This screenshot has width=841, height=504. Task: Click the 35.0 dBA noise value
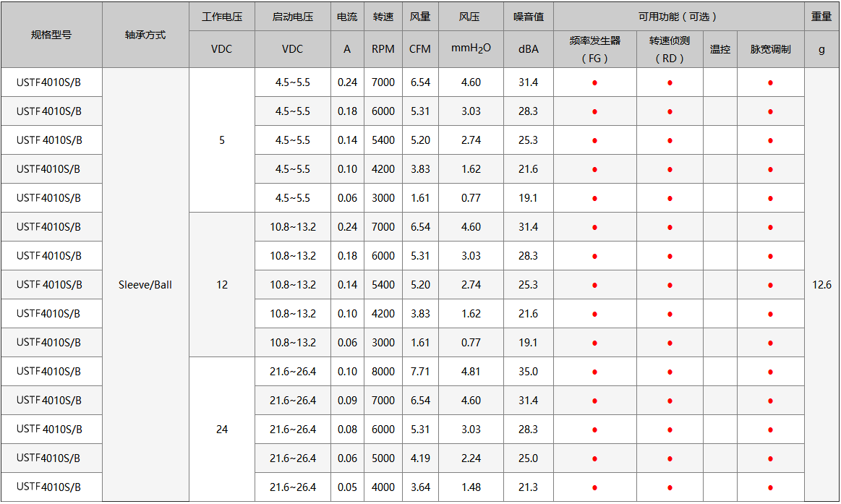[528, 372]
